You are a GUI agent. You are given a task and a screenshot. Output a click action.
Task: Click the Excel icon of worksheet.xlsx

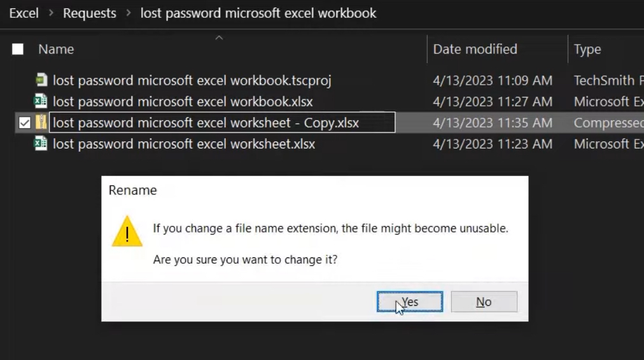click(x=41, y=143)
